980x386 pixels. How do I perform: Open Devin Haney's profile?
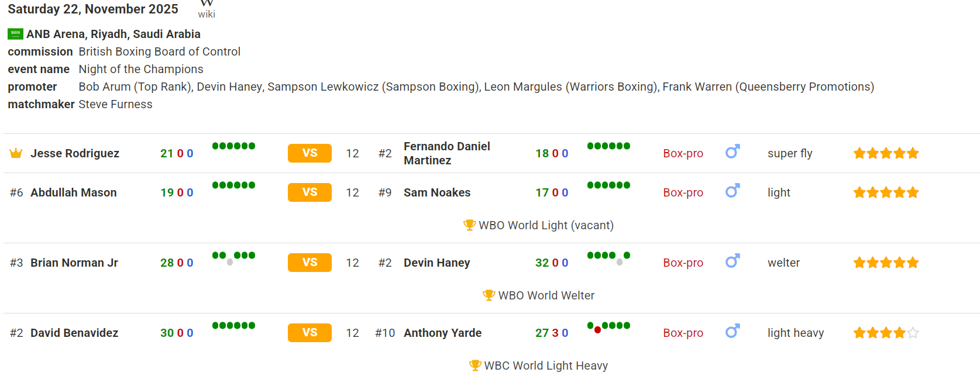tap(437, 263)
